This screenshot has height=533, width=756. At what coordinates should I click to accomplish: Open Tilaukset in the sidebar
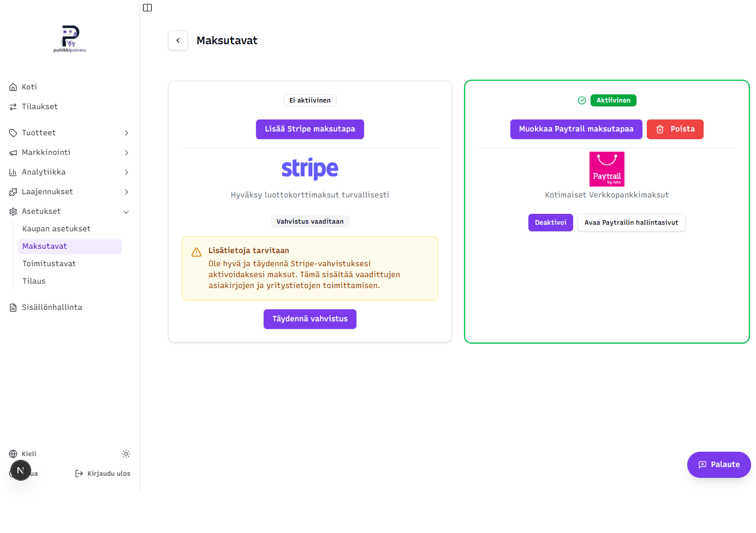pos(39,106)
